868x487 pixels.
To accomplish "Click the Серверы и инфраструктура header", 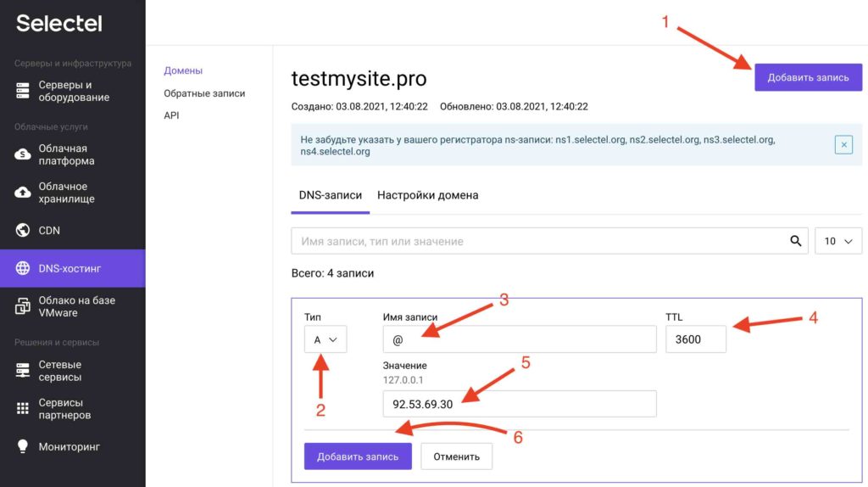I will (x=73, y=63).
